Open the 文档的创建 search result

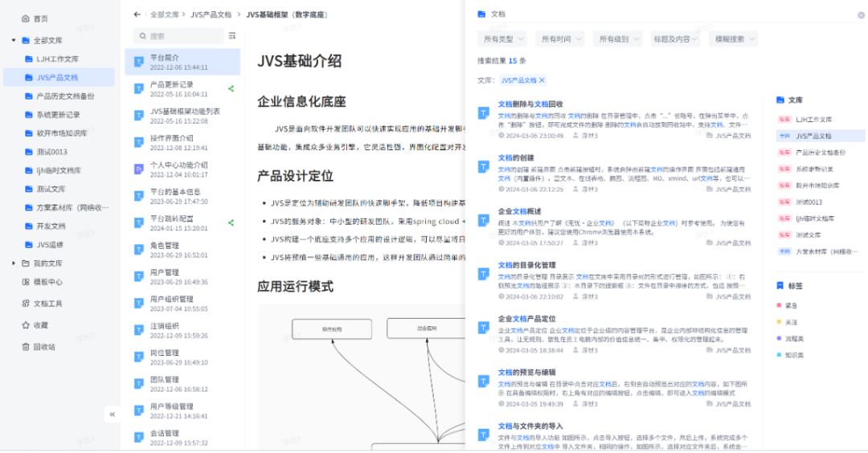(516, 158)
